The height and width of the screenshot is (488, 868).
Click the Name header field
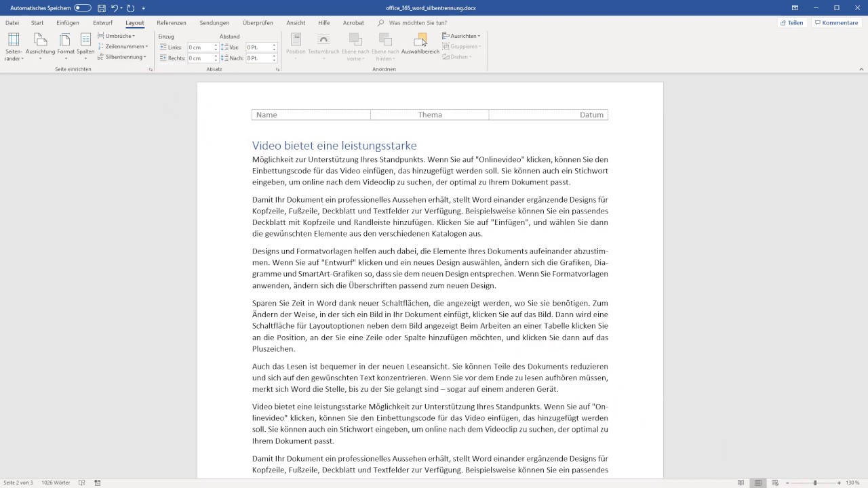point(311,115)
